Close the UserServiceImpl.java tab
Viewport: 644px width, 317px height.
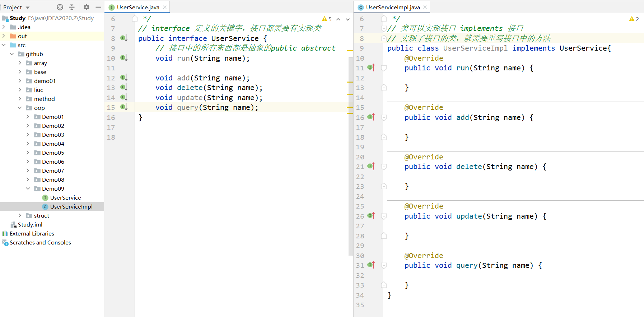(425, 7)
